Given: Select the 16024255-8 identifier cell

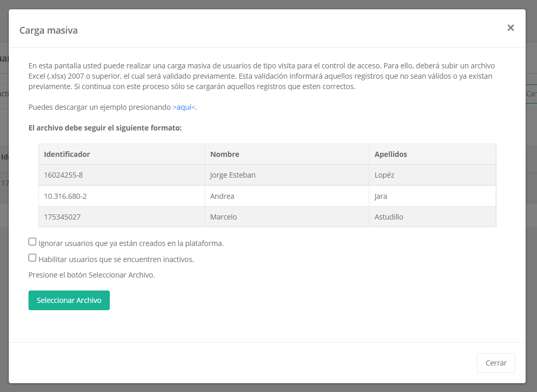Looking at the screenshot, I should tap(63, 175).
